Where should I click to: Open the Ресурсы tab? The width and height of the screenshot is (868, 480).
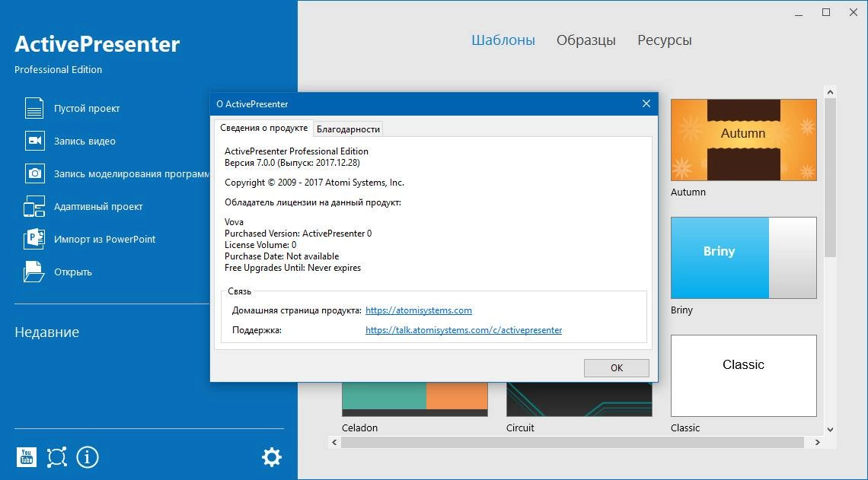click(664, 40)
